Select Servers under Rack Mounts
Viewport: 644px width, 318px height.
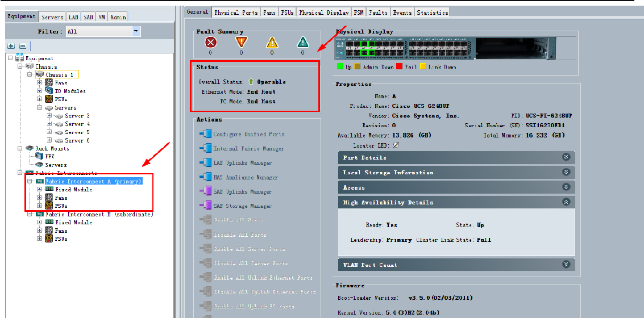[56, 165]
